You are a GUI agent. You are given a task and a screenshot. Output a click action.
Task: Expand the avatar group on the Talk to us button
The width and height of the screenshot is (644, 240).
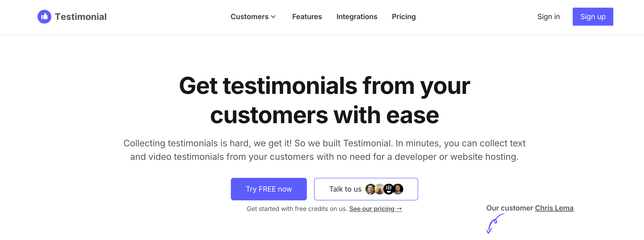pyautogui.click(x=384, y=190)
